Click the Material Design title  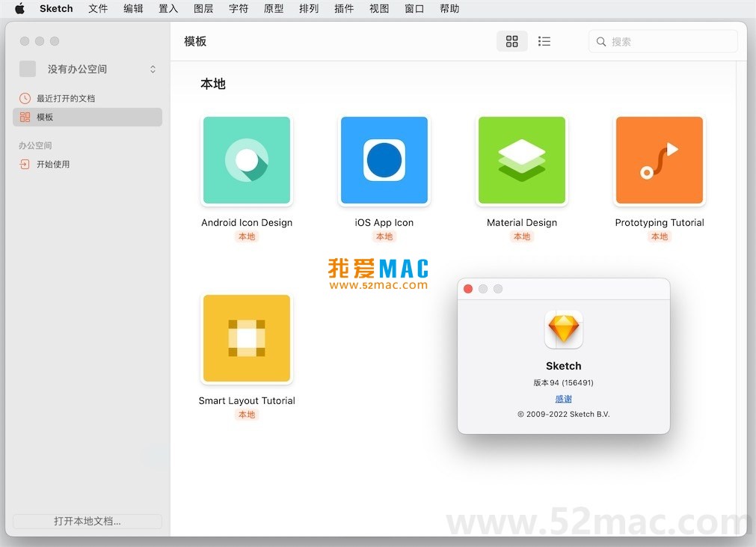(522, 222)
